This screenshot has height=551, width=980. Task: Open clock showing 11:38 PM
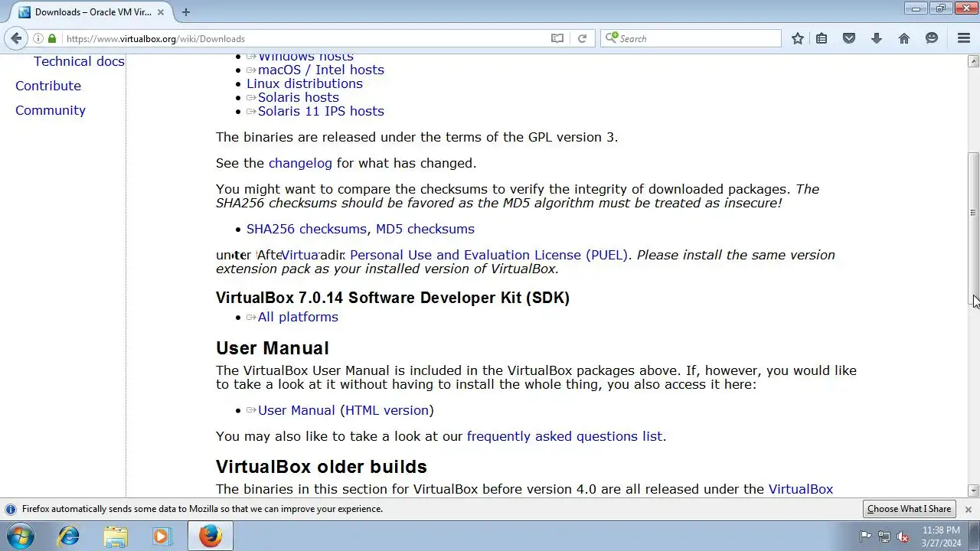[941, 536]
